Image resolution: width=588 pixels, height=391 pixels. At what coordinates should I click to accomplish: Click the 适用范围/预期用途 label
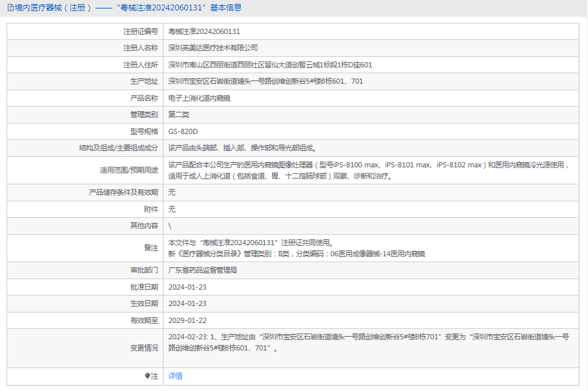tap(129, 170)
